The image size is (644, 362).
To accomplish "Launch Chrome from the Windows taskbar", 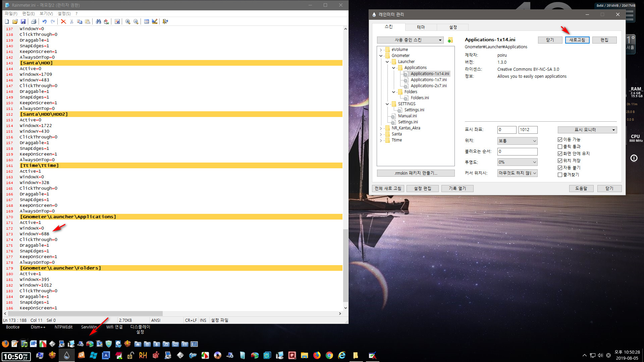I will 329,355.
